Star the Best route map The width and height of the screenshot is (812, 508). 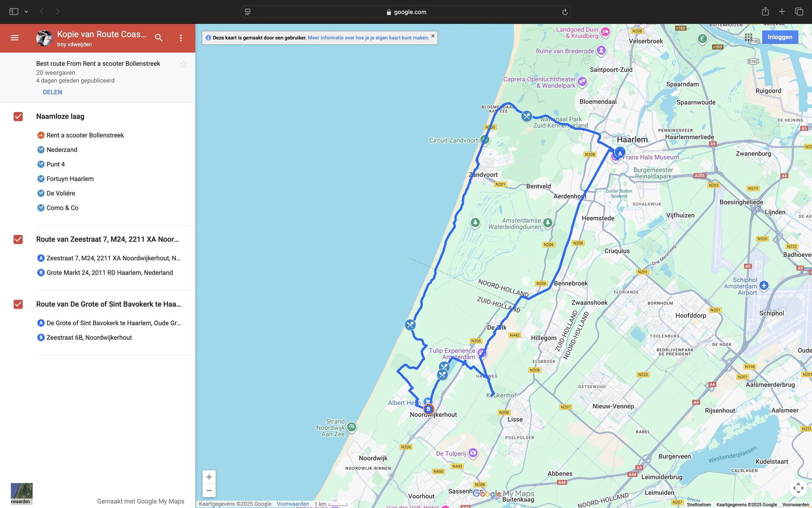point(184,64)
